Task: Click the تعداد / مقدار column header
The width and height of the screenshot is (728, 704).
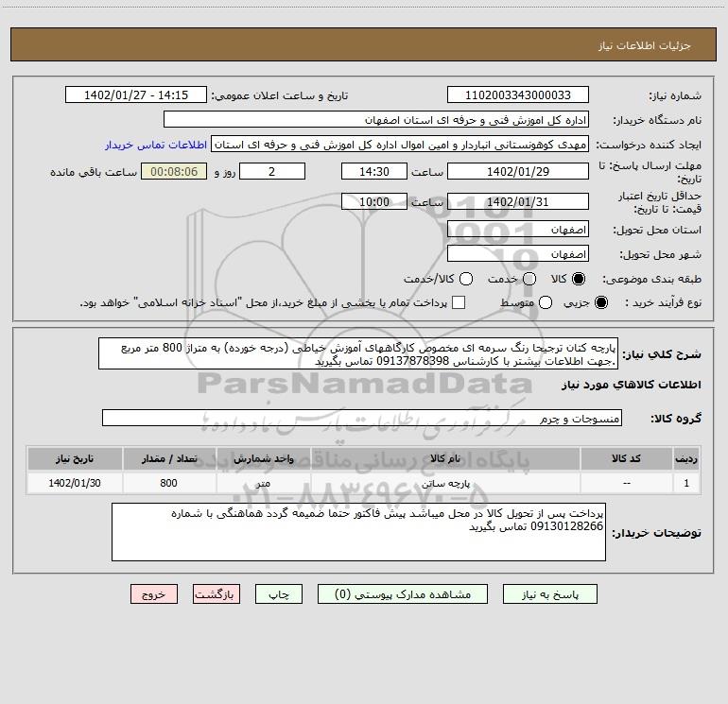Action: click(x=169, y=458)
